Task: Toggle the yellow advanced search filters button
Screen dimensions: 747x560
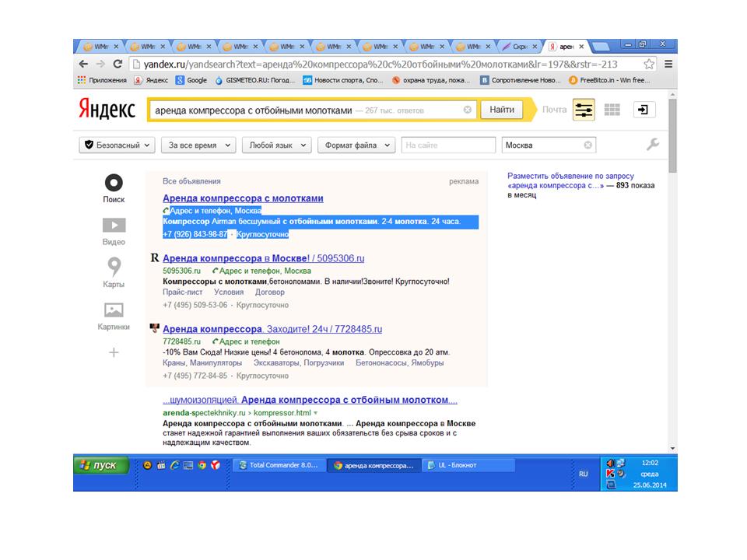Action: 584,110
